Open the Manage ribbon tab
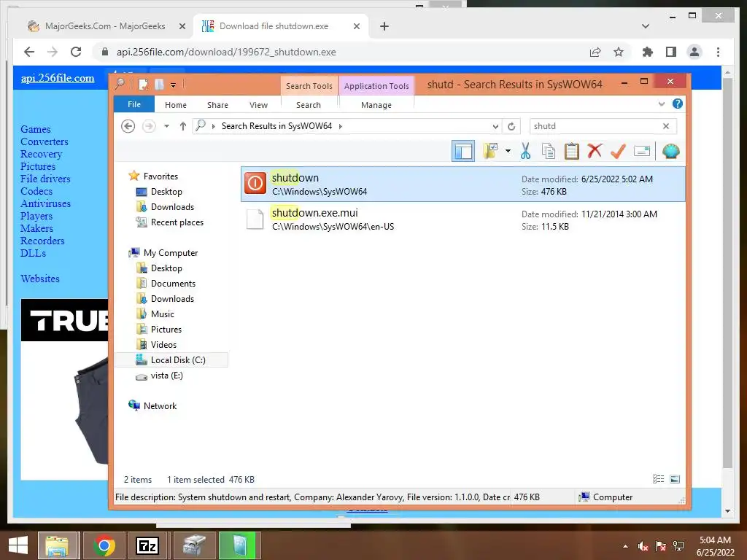Viewport: 747px width, 560px height. 376,105
